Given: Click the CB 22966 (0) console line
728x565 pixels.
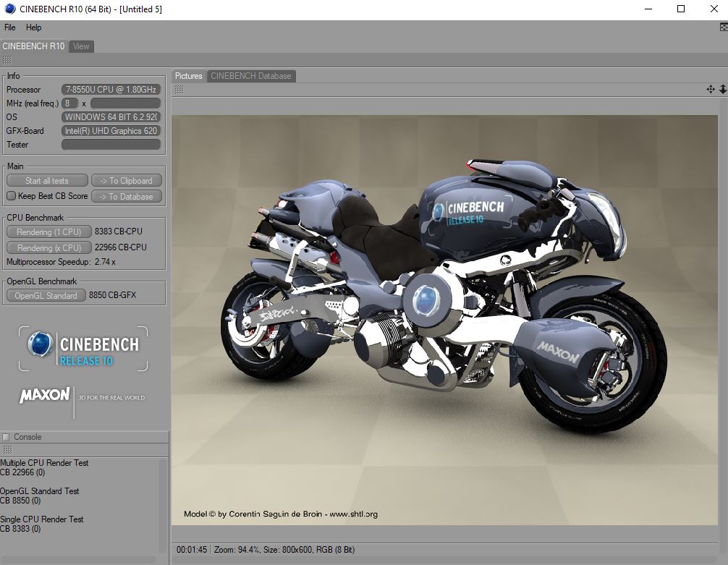Looking at the screenshot, I should point(22,472).
